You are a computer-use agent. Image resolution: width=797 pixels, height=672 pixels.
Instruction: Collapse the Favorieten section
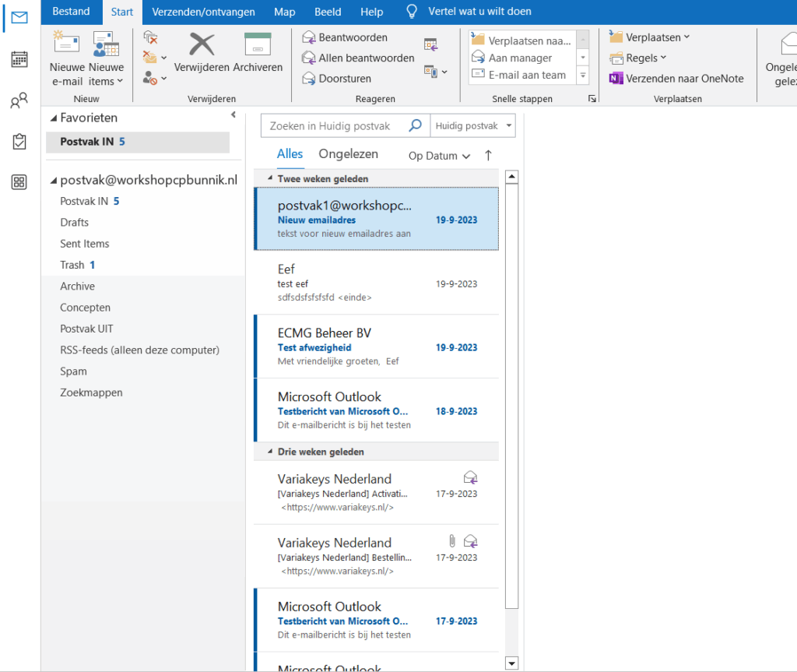[54, 118]
